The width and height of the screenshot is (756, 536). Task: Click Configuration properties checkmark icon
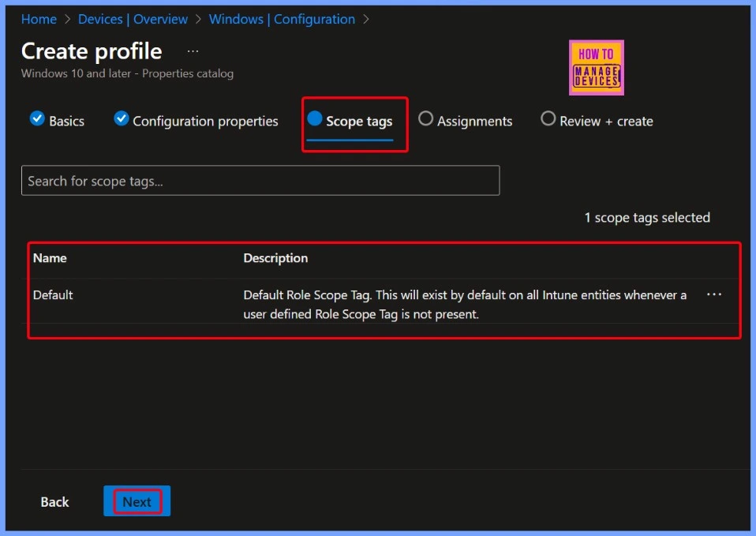[121, 118]
